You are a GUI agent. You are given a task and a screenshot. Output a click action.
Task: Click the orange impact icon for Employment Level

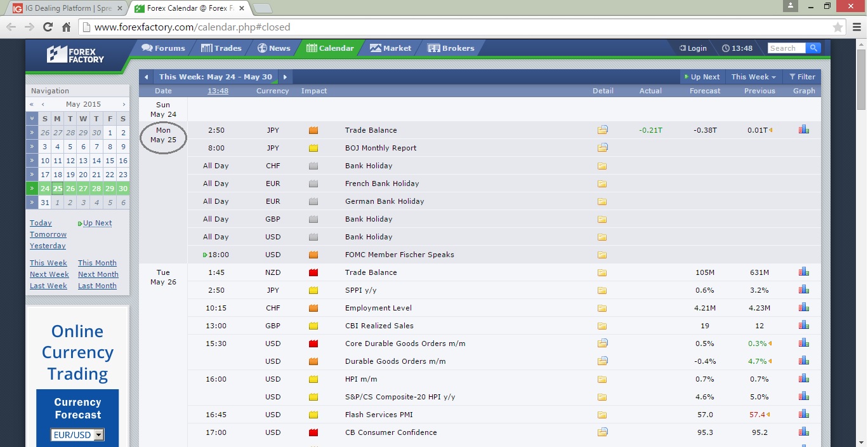click(313, 308)
